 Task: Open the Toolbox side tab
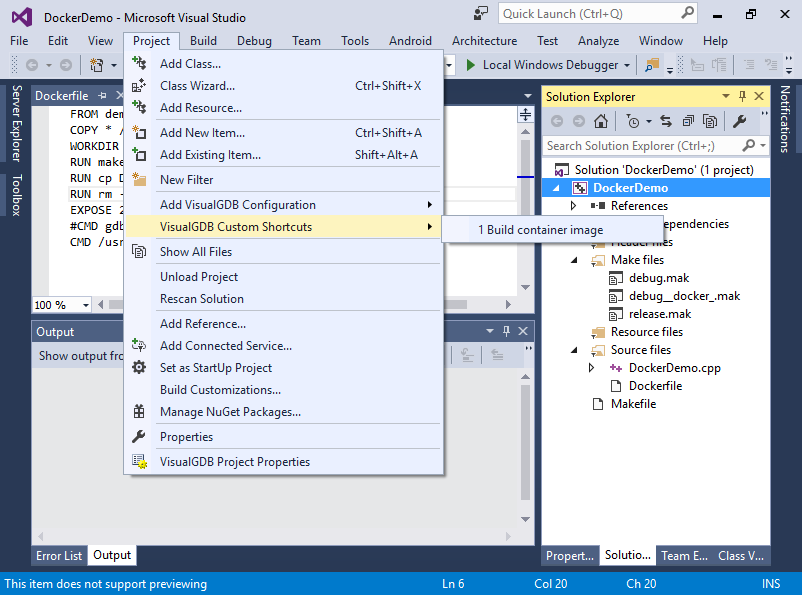(16, 195)
